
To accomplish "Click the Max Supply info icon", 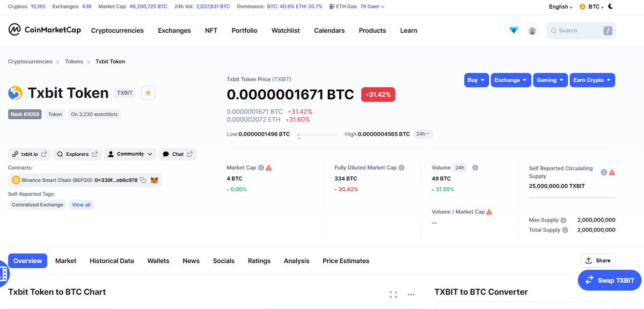I will [563, 220].
